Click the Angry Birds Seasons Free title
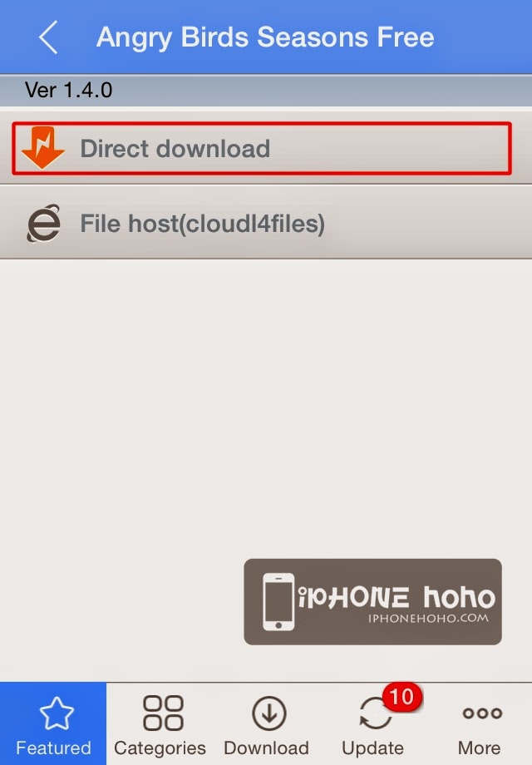Image resolution: width=532 pixels, height=765 pixels. 265,37
